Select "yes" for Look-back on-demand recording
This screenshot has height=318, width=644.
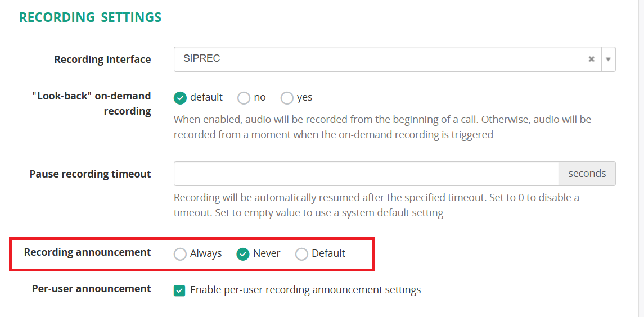[x=287, y=98]
